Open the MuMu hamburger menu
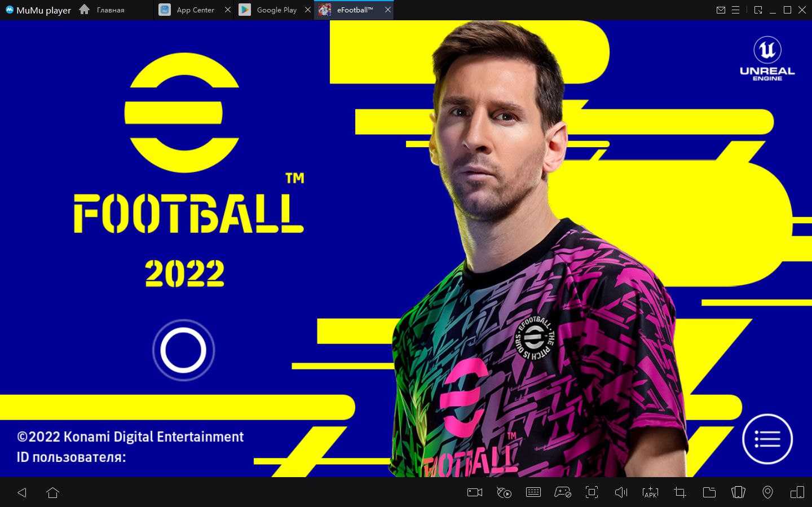 pyautogui.click(x=735, y=10)
